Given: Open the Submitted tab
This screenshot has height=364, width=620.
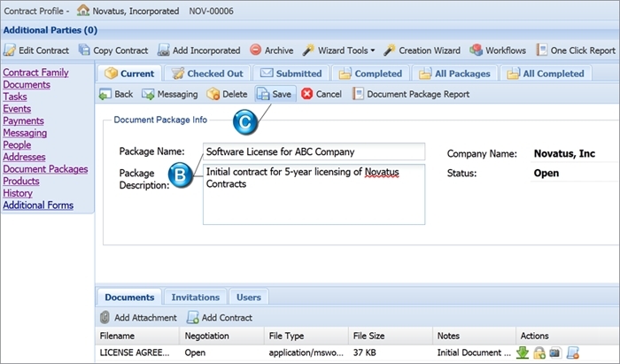Looking at the screenshot, I should click(291, 74).
